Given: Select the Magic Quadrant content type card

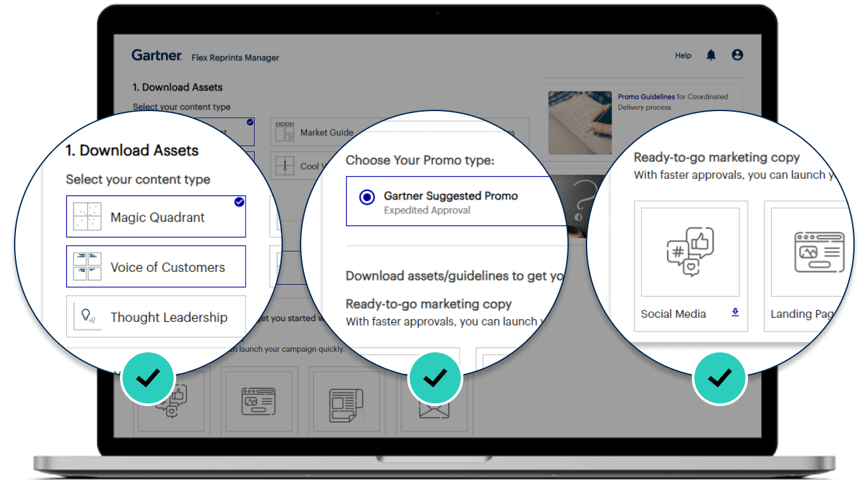Looking at the screenshot, I should (156, 216).
